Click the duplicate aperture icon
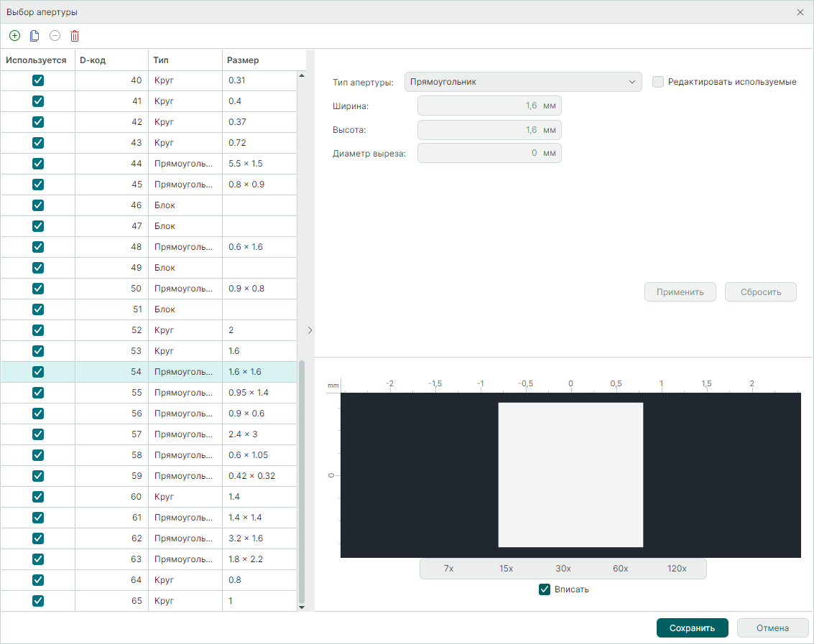The image size is (814, 644). 34,36
